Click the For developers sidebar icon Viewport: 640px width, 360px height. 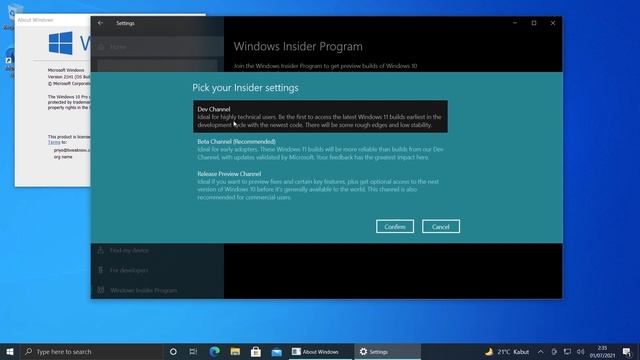tap(100, 270)
